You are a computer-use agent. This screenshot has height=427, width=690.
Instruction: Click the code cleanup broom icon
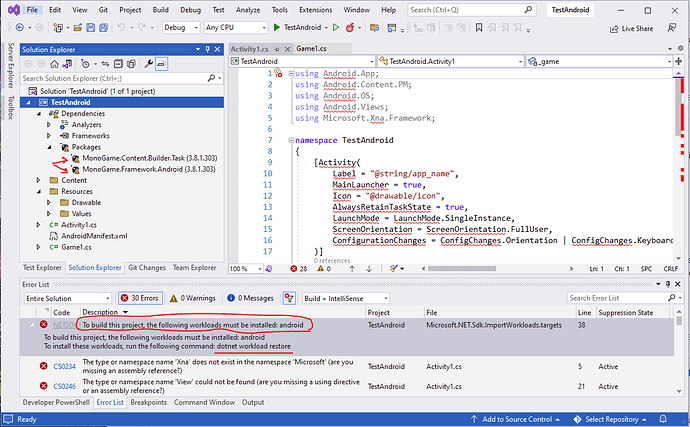click(394, 269)
